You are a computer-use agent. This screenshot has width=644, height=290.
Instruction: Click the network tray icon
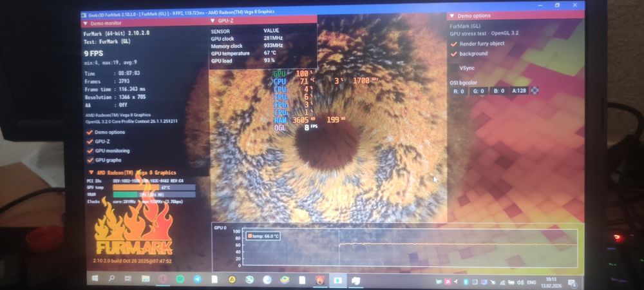tap(502, 282)
